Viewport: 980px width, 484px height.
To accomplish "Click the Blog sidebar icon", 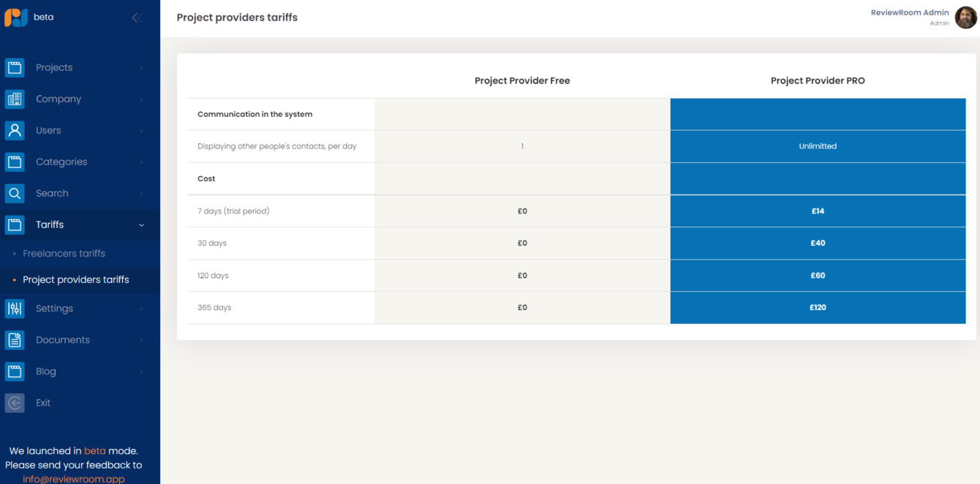I will (15, 371).
